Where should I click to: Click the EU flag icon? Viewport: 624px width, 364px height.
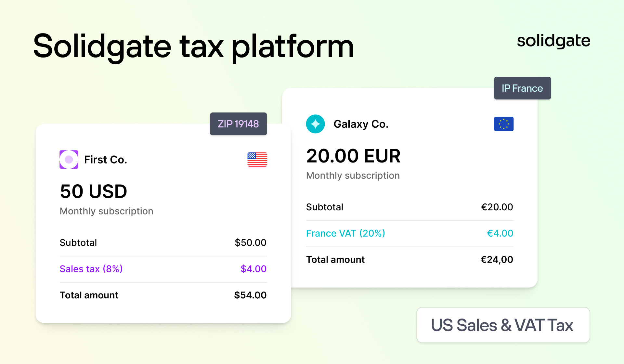503,124
